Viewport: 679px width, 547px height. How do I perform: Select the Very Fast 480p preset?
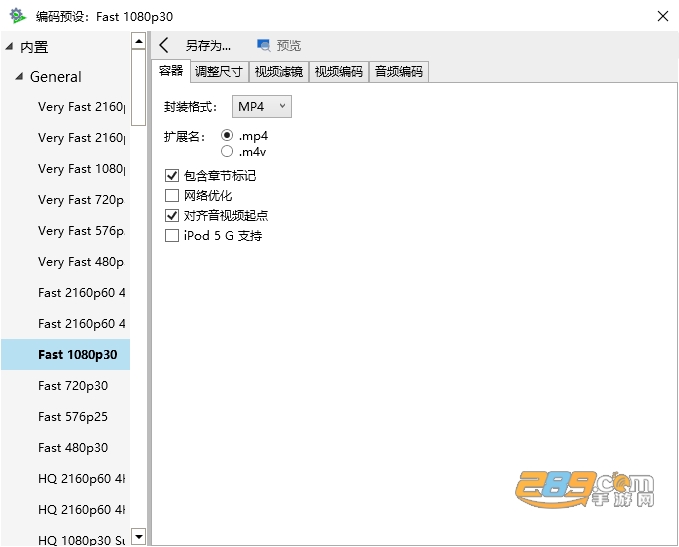click(65, 262)
